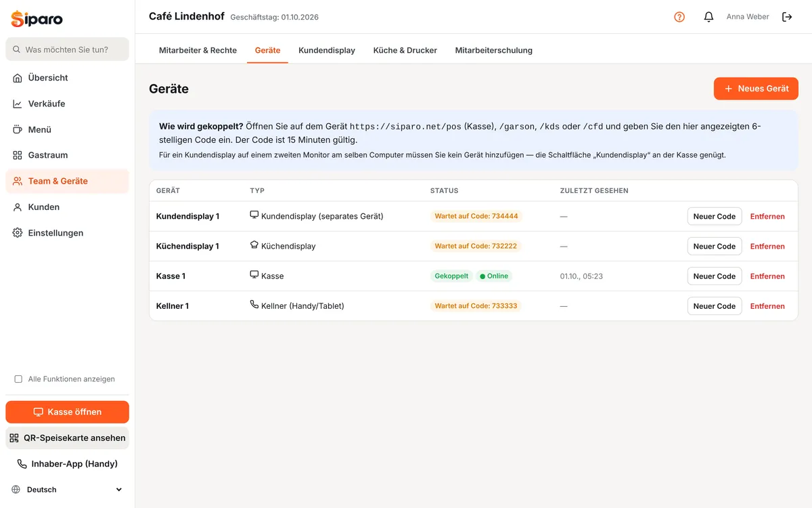Click the Einstellungen gear icon

point(18,233)
